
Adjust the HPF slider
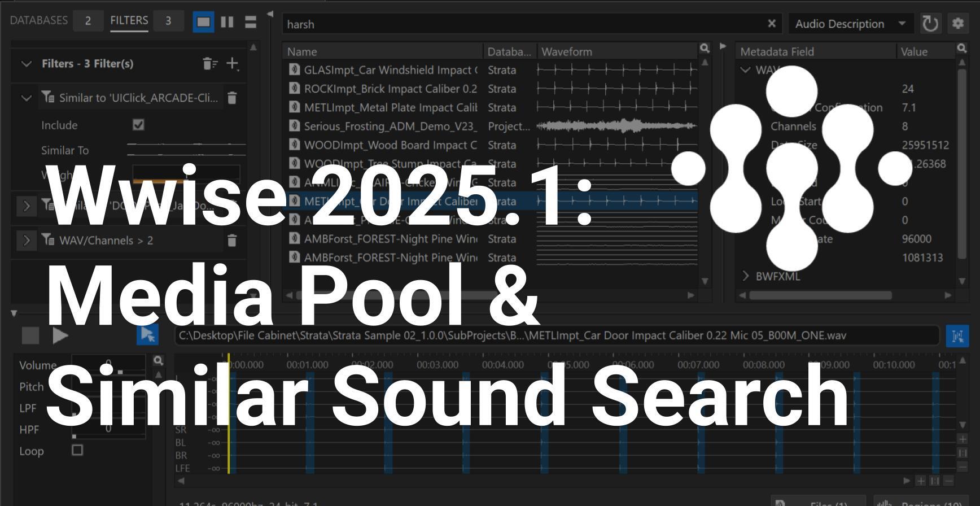click(108, 429)
